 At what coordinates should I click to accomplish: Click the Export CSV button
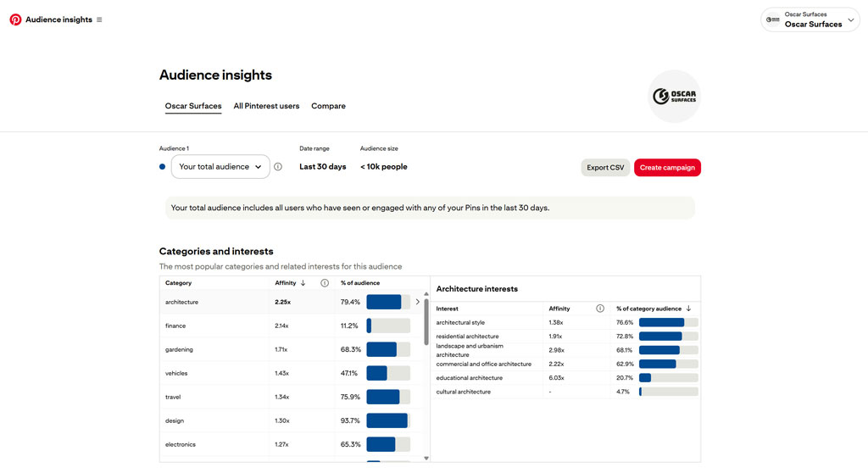tap(605, 168)
